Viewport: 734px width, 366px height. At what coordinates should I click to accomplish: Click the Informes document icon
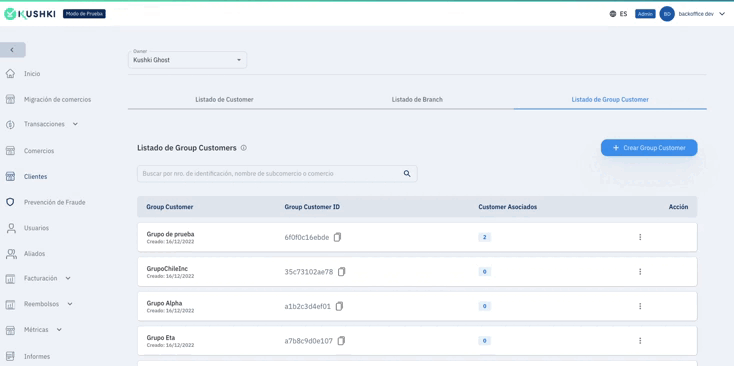click(x=10, y=356)
